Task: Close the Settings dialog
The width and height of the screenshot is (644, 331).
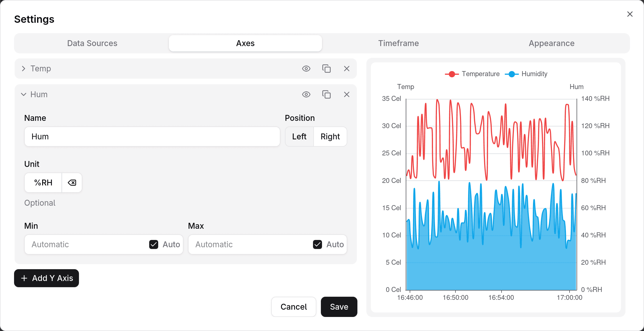Action: point(630,14)
